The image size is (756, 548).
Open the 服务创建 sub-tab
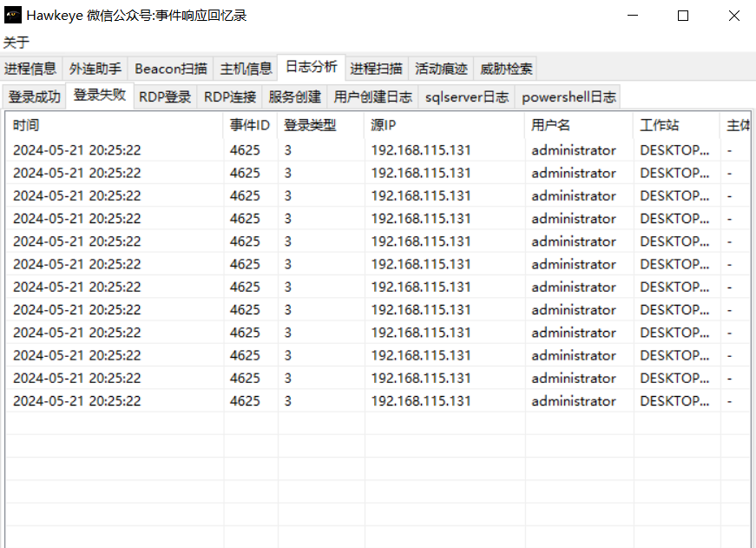pos(294,97)
